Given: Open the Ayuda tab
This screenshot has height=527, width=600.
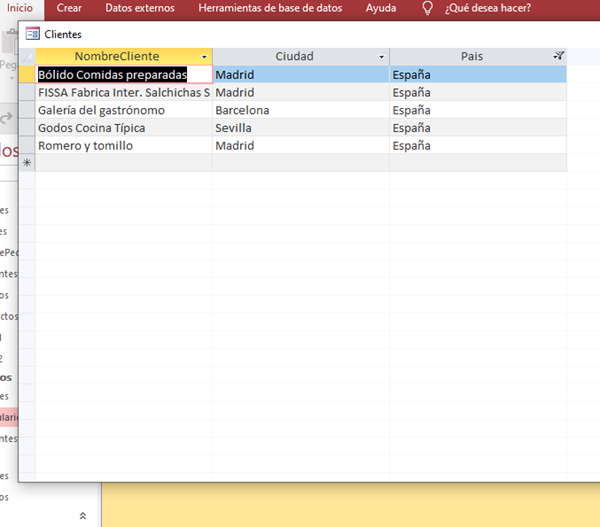Looking at the screenshot, I should click(380, 8).
